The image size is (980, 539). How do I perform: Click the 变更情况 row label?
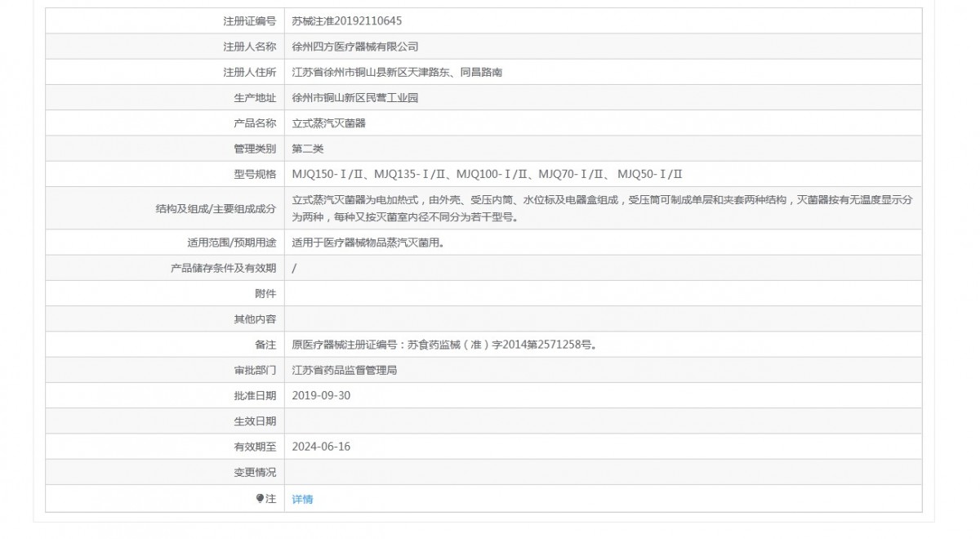[x=255, y=472]
